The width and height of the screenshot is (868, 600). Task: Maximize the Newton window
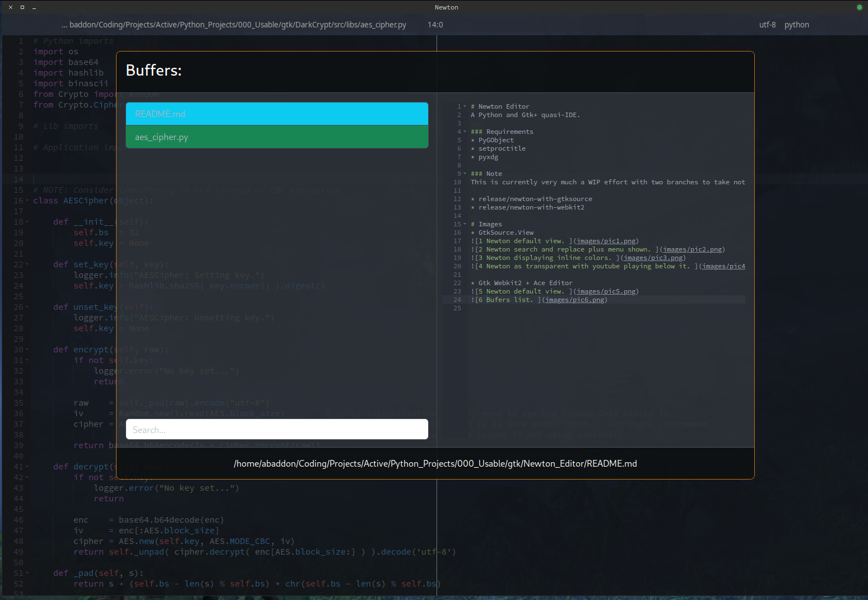click(x=22, y=7)
